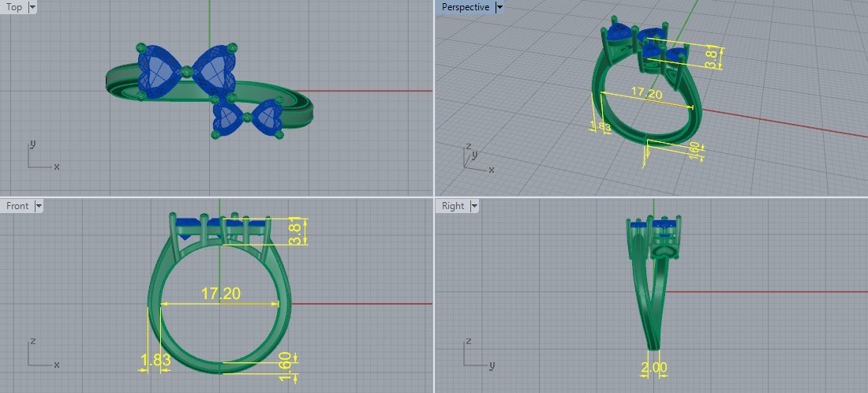
Task: Click the XY axis indicator in Top view
Action: (42, 156)
